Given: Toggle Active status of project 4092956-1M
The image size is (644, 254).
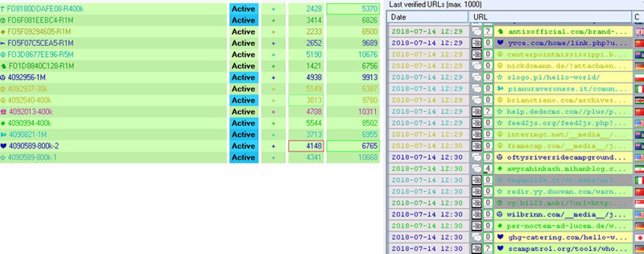Looking at the screenshot, I should point(243,78).
